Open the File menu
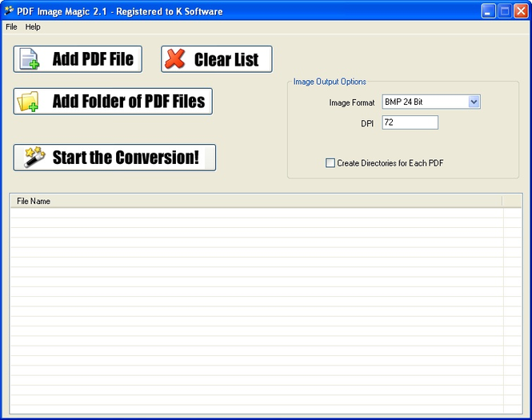This screenshot has height=420, width=532. 11,27
